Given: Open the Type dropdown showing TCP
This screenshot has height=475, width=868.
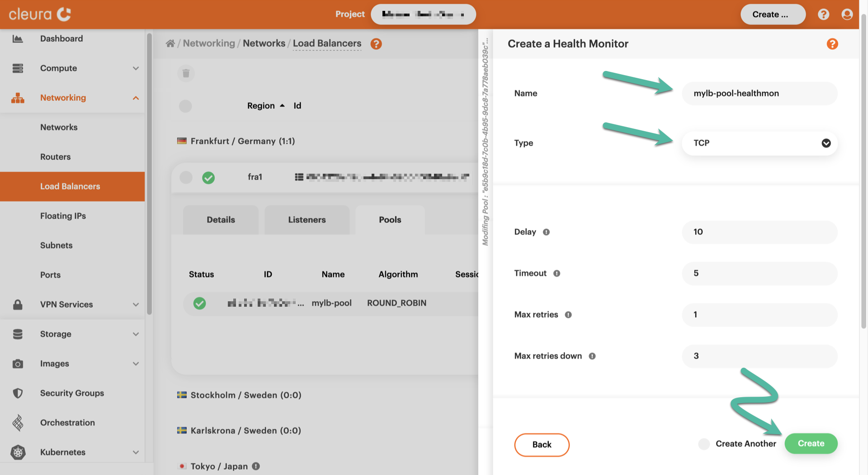Looking at the screenshot, I should pos(759,143).
